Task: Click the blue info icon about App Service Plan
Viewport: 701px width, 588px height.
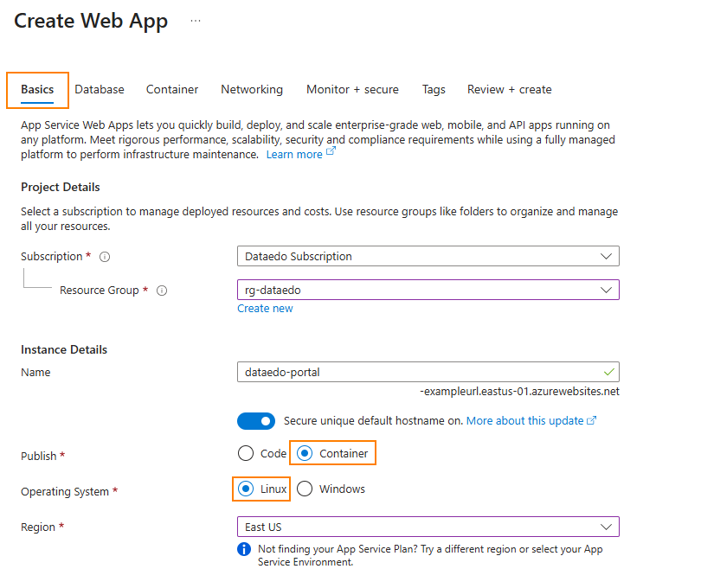Action: click(244, 549)
